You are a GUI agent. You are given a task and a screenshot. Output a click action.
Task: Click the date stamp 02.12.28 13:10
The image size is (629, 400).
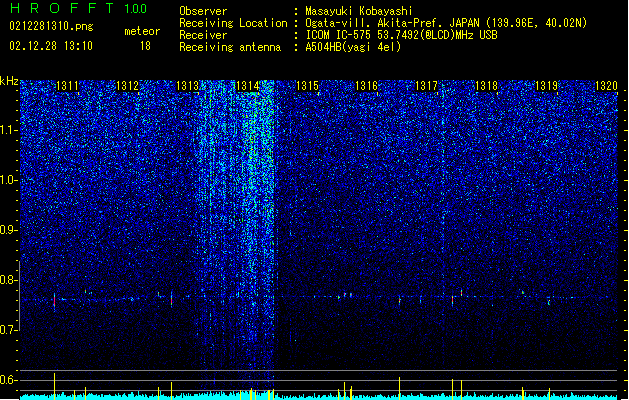[51, 46]
